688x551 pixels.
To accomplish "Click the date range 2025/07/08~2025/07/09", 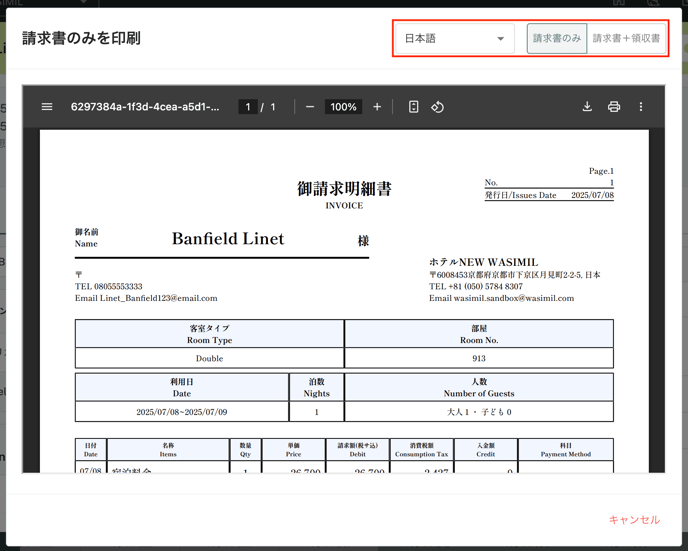I will (x=182, y=412).
